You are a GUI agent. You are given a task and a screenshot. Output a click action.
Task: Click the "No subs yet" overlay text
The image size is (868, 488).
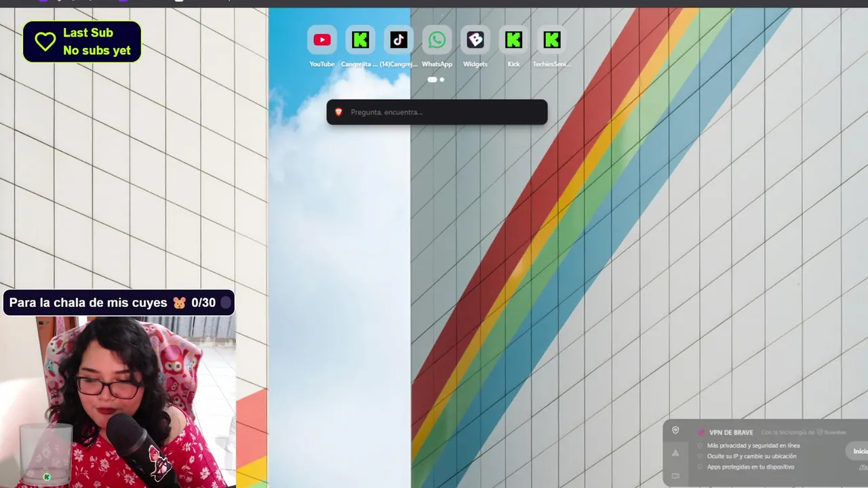(97, 50)
